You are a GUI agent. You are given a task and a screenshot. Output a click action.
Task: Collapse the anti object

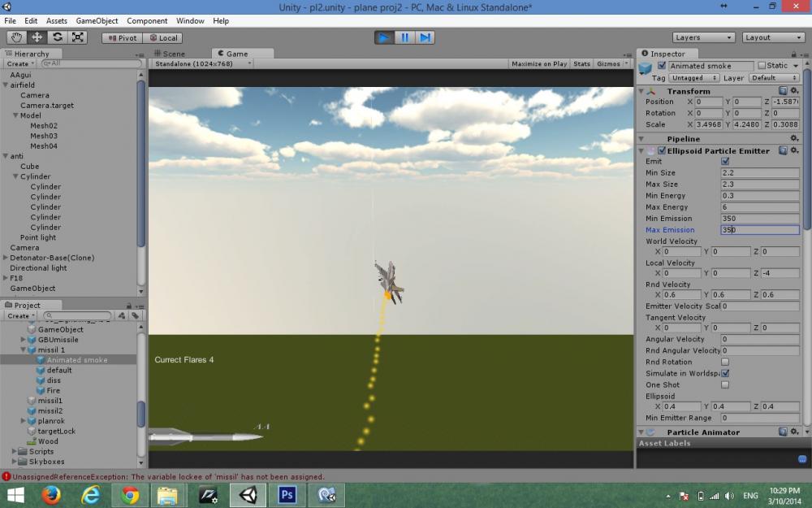pos(6,156)
